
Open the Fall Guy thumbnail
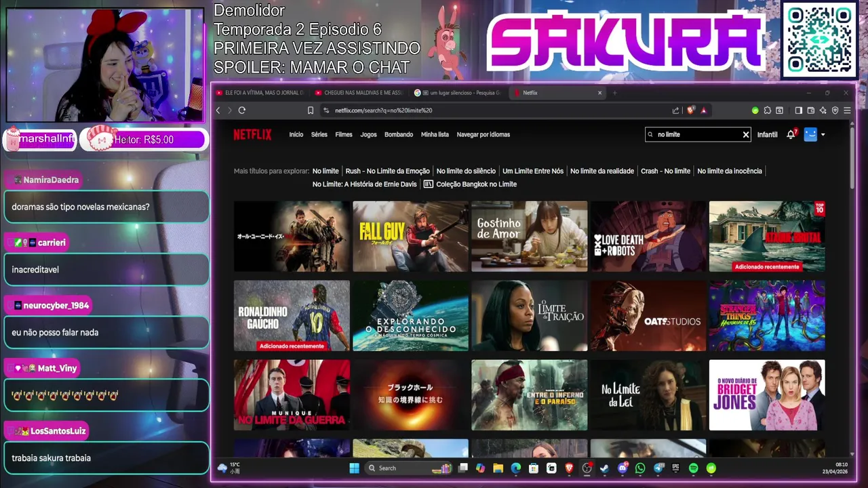click(x=410, y=237)
